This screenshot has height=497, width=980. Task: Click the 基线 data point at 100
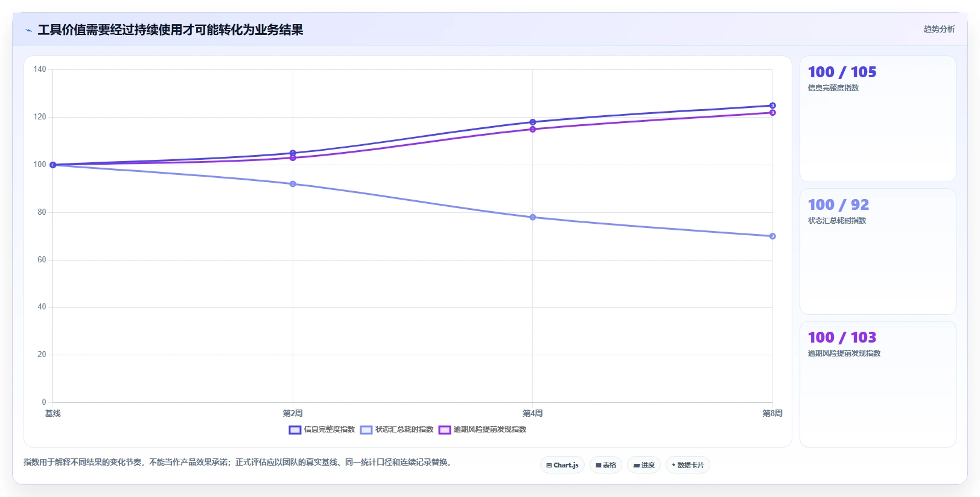(53, 165)
